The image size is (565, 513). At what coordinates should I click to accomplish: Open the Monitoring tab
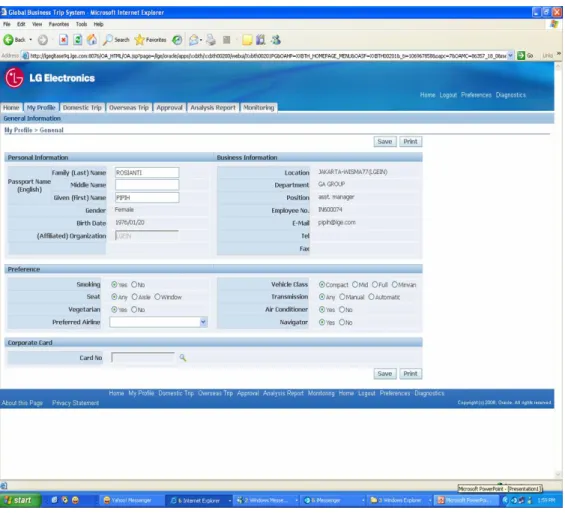pyautogui.click(x=259, y=108)
